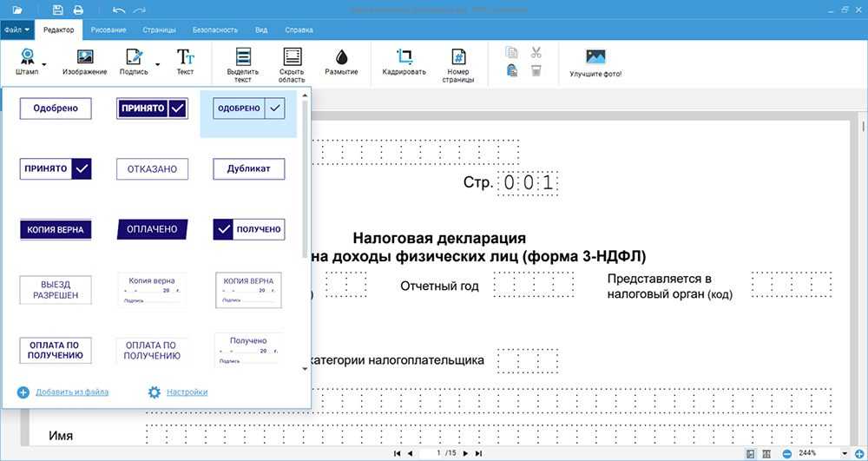Click the Crop (Кадрировать) tool

[x=404, y=63]
